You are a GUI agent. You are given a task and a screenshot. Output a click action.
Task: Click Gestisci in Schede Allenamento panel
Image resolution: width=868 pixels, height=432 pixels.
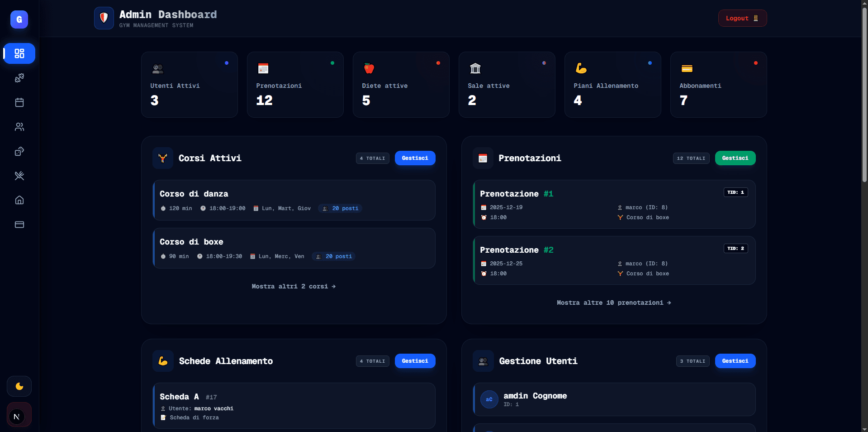415,361
